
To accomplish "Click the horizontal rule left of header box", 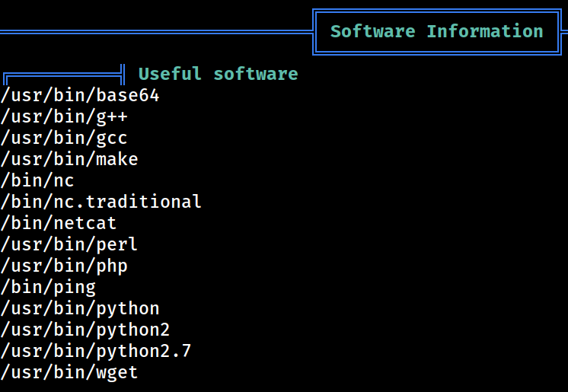I will (x=156, y=32).
